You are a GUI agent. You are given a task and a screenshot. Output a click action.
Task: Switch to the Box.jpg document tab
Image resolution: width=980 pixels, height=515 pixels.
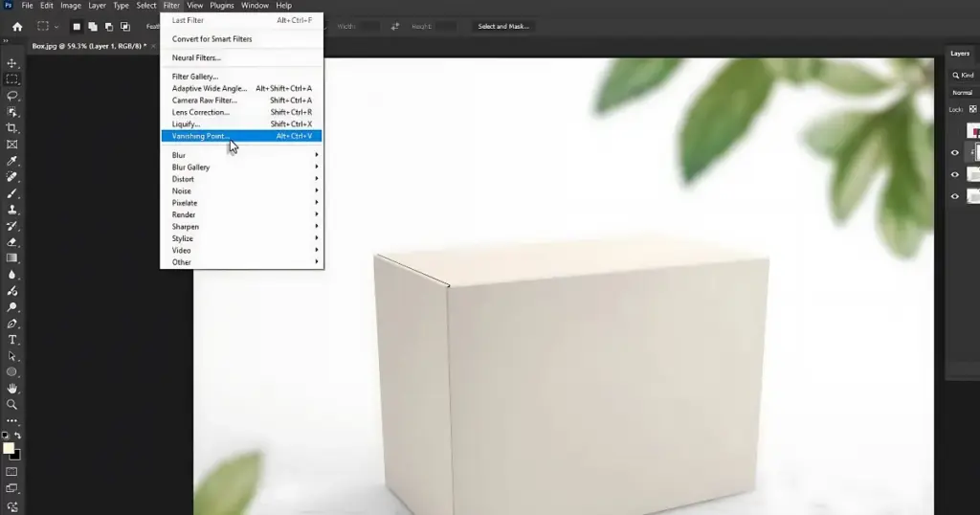click(88, 46)
